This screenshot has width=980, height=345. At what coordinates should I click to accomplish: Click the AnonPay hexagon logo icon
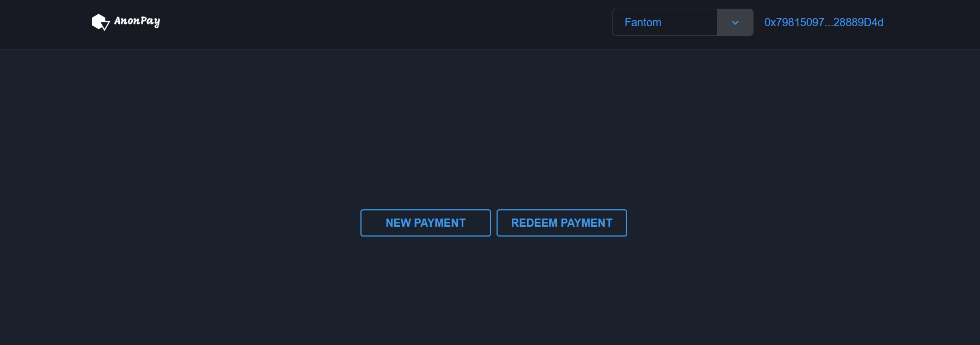(101, 22)
